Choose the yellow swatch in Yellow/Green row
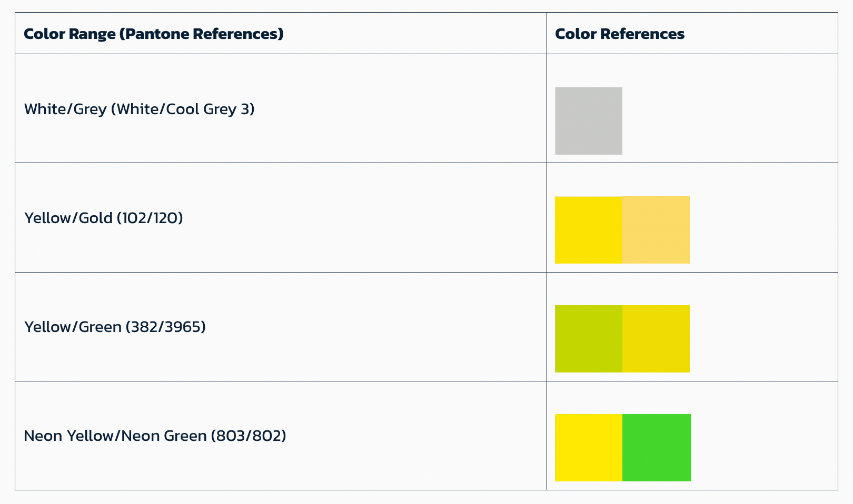 (656, 339)
